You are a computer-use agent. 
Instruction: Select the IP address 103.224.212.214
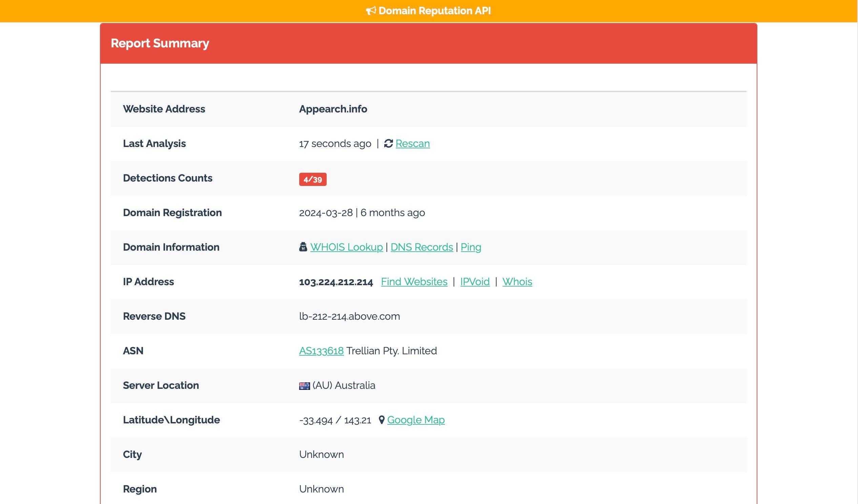click(336, 282)
